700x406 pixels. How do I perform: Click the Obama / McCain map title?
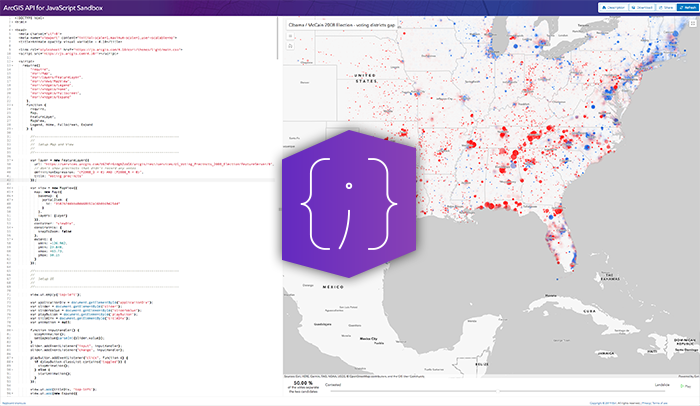pos(342,25)
